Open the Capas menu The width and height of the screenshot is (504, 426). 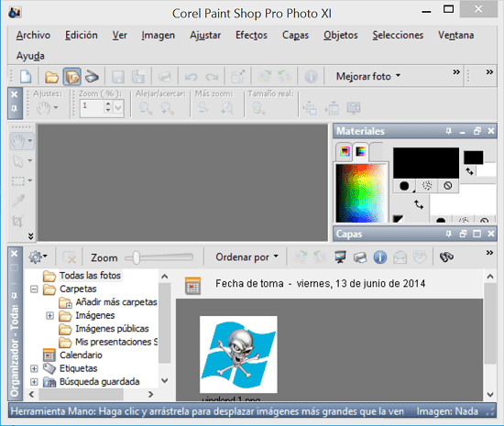295,35
